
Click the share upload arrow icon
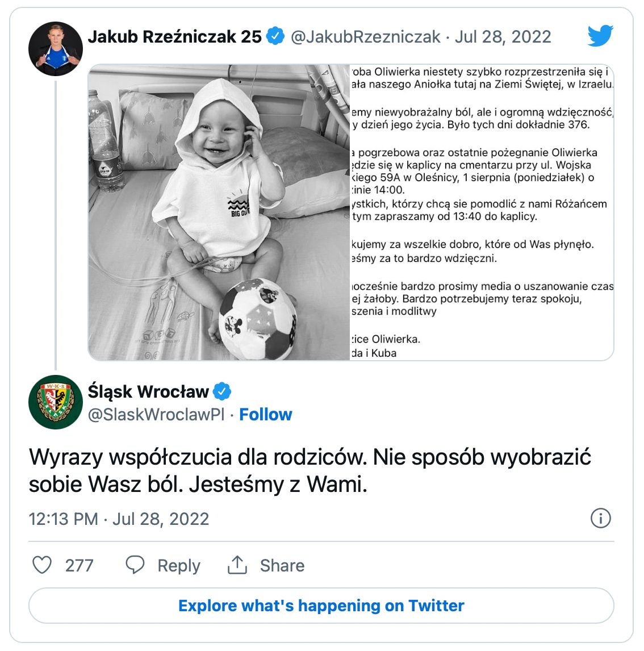pyautogui.click(x=237, y=565)
